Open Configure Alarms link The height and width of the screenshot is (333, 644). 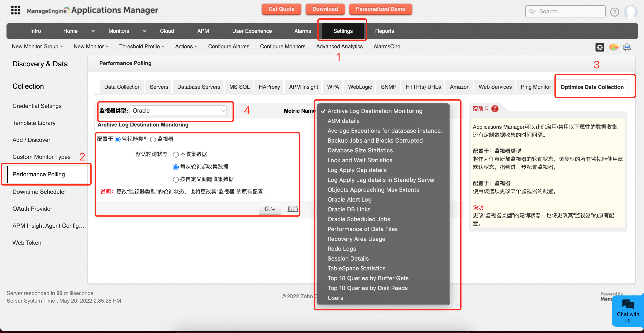pyautogui.click(x=228, y=46)
